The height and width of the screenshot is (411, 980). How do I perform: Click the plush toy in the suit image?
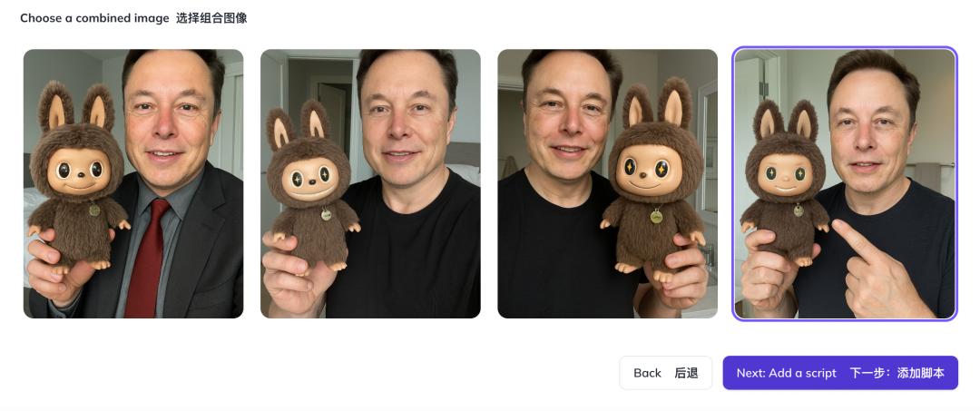pyautogui.click(x=76, y=178)
